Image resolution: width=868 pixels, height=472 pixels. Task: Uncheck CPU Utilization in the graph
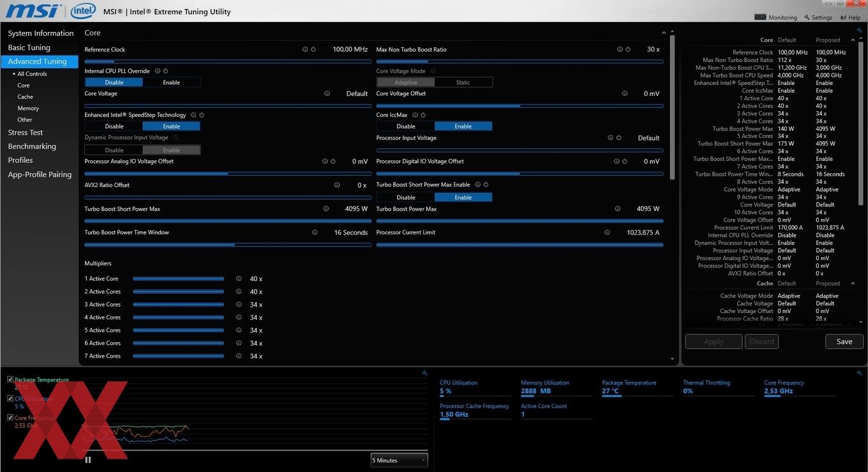point(10,399)
